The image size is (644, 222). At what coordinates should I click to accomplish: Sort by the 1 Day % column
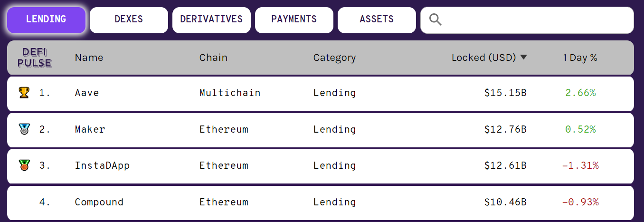point(580,58)
